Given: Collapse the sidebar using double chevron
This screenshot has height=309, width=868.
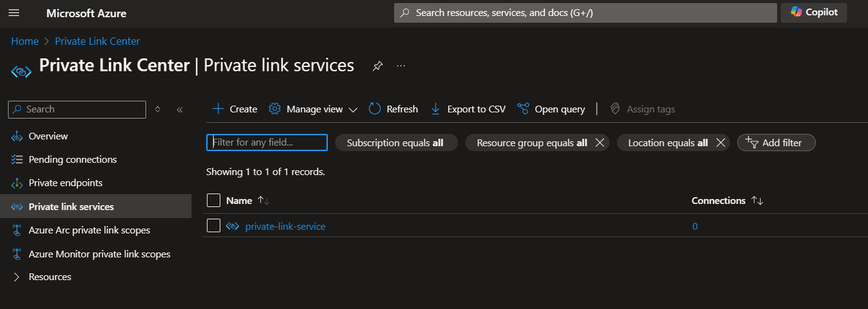Looking at the screenshot, I should coord(180,109).
